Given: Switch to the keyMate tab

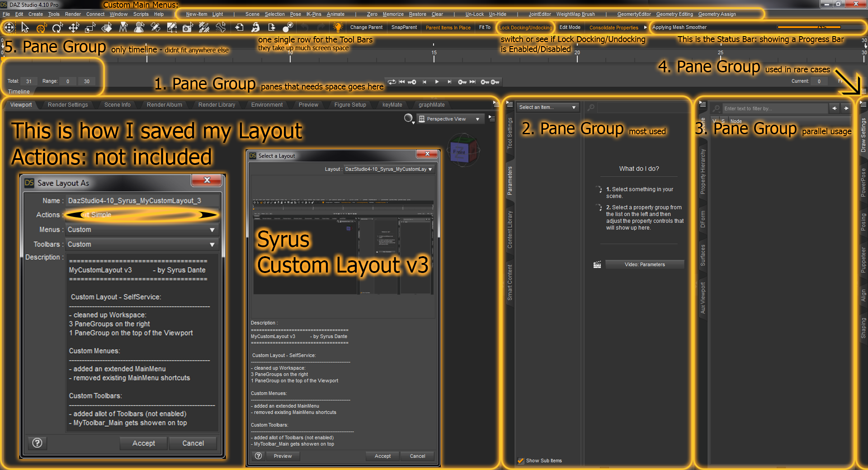Looking at the screenshot, I should point(392,105).
